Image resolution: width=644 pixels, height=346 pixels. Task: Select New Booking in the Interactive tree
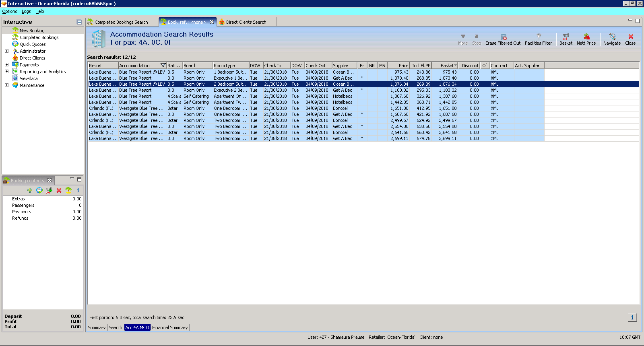[32, 31]
